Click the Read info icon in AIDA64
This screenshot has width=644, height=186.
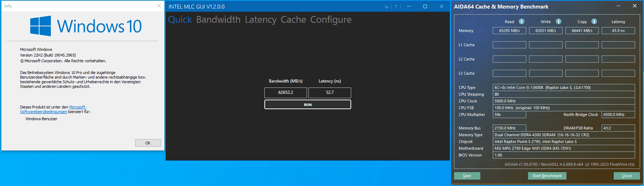[x=522, y=21]
